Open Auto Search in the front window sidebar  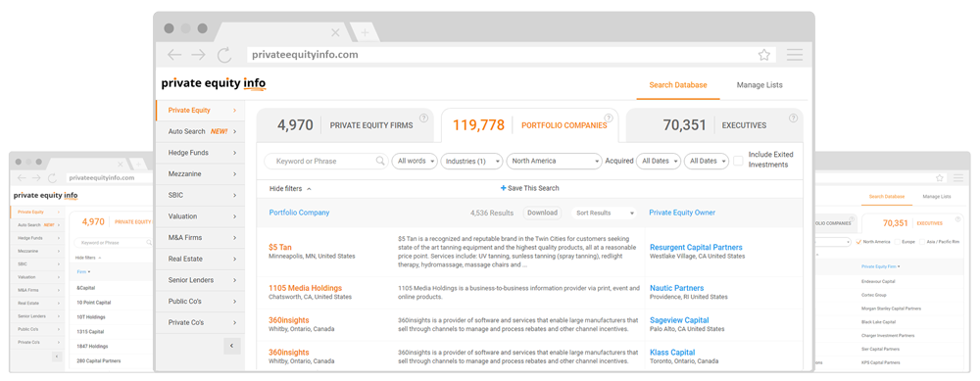200,131
